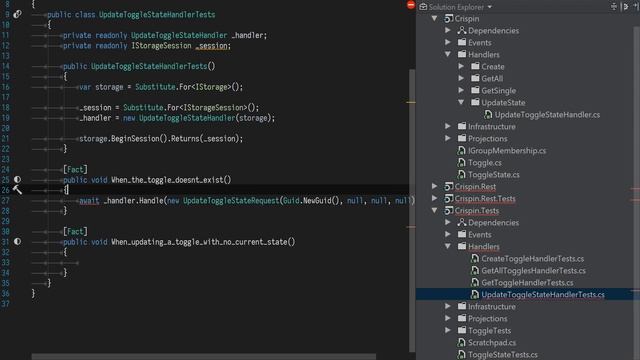640x360 pixels.
Task: Click the C# file icon of Scratchpad.cs
Action: 461,342
